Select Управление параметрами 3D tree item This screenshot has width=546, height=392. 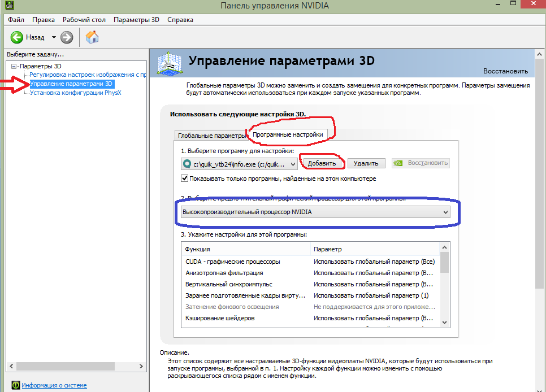pos(71,84)
